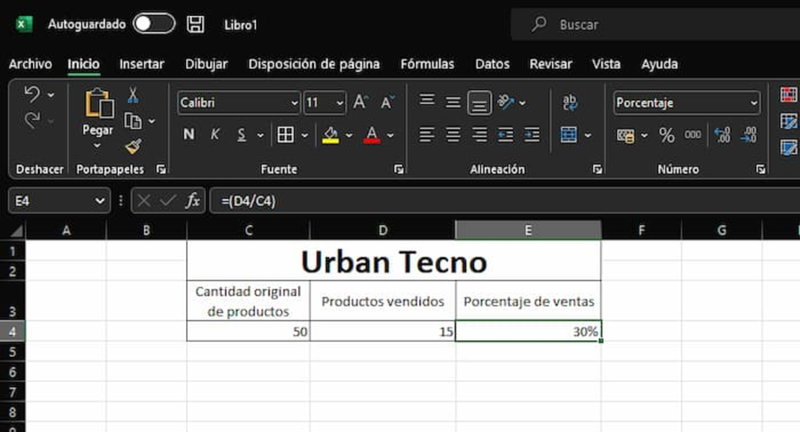
Task: Click the Cut scissors icon
Action: 133,95
